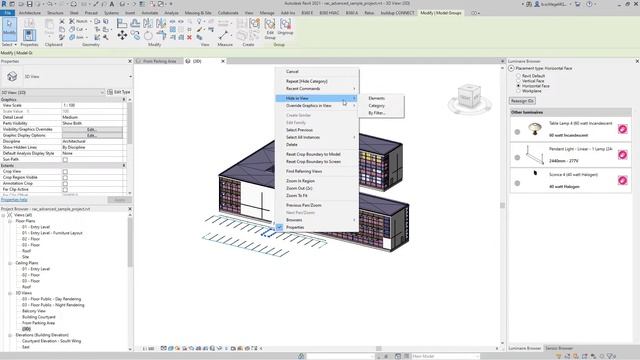Click the Notch cope icon

tap(72, 21)
